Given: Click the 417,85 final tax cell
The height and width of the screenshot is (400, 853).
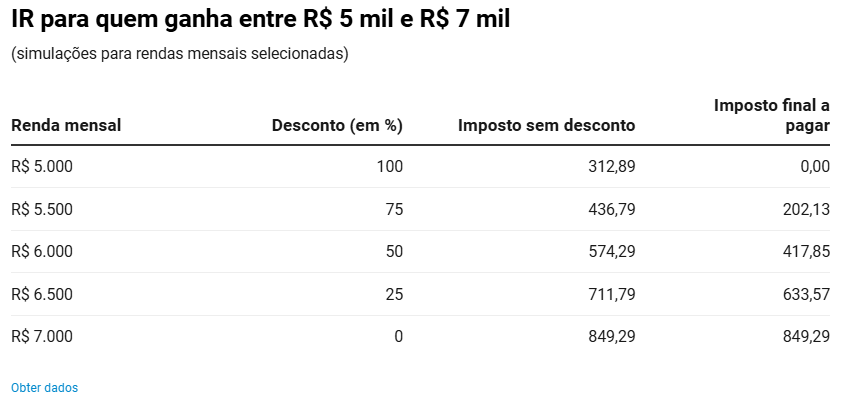Looking at the screenshot, I should (x=806, y=251).
